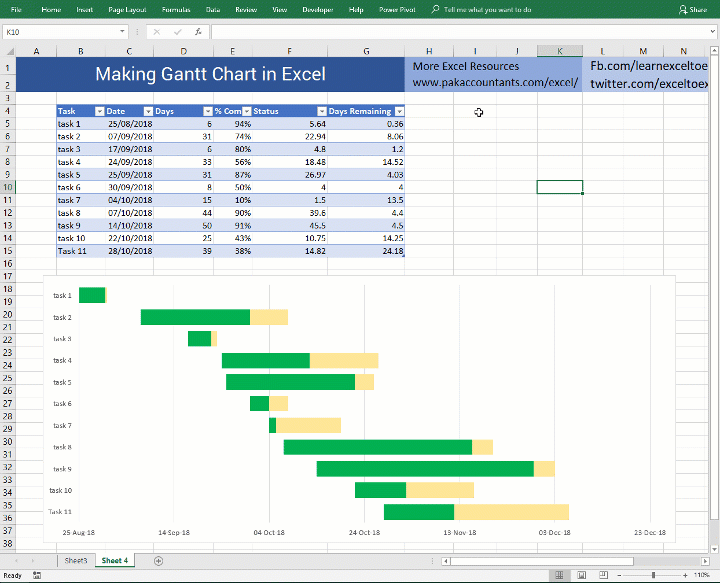Image resolution: width=720 pixels, height=583 pixels.
Task: Switch to Sheet3 tab
Action: click(x=76, y=561)
